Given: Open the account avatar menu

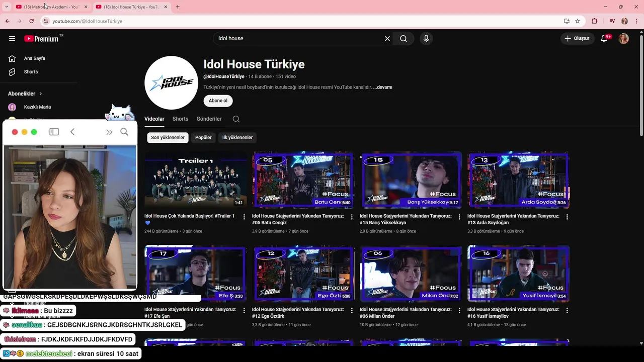Looking at the screenshot, I should pyautogui.click(x=623, y=39).
